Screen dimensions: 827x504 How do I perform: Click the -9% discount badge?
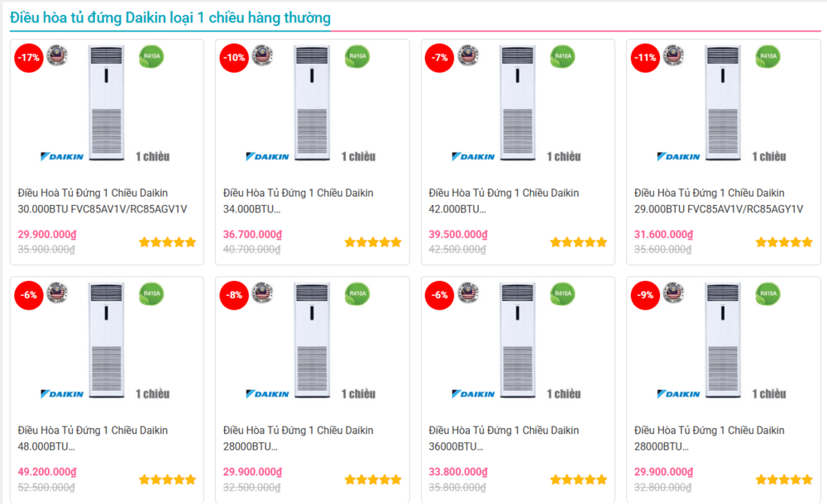645,295
